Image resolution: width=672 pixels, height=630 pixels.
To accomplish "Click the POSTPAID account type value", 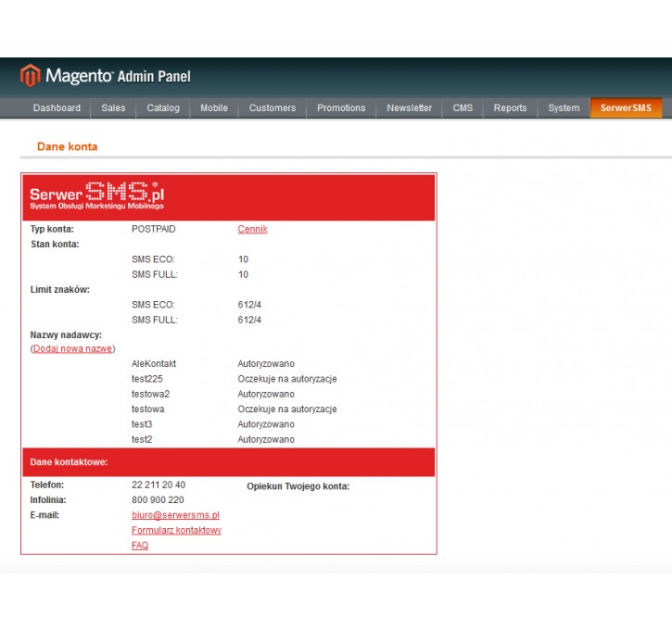I will [x=154, y=229].
